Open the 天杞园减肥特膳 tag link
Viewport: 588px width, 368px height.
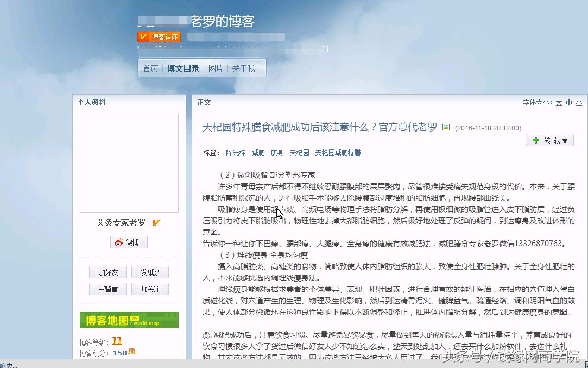coord(338,153)
